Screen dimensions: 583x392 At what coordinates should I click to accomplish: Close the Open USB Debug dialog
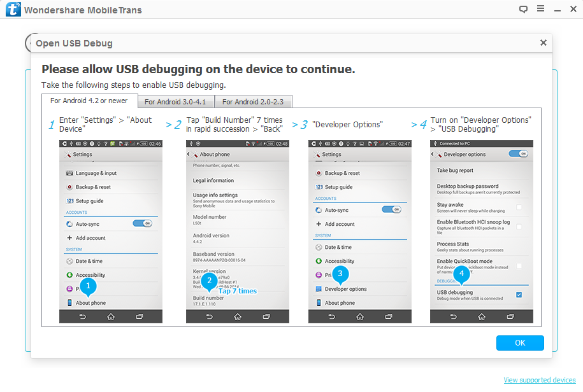(x=543, y=43)
